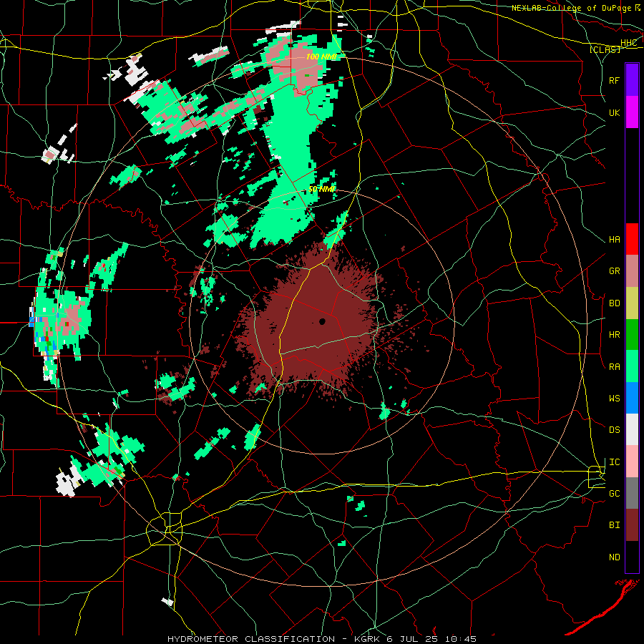Click the 100 NMI range ring label
This screenshot has width=644, height=644.
(321, 57)
